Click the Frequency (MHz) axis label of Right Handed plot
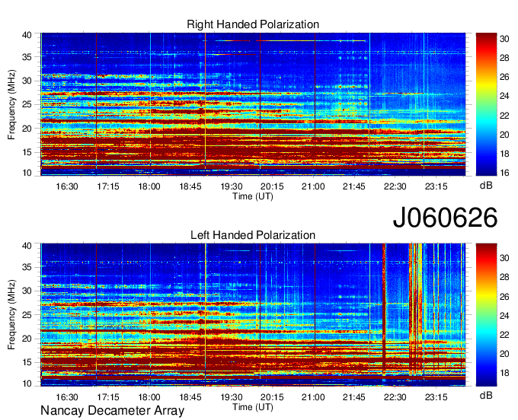Viewport: 518px width, 420px height. coord(11,104)
